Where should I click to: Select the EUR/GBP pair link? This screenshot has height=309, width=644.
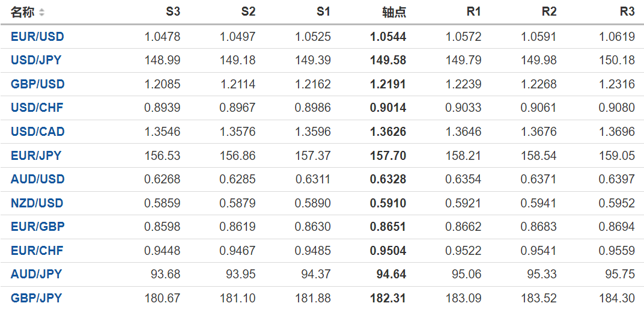pos(37,227)
